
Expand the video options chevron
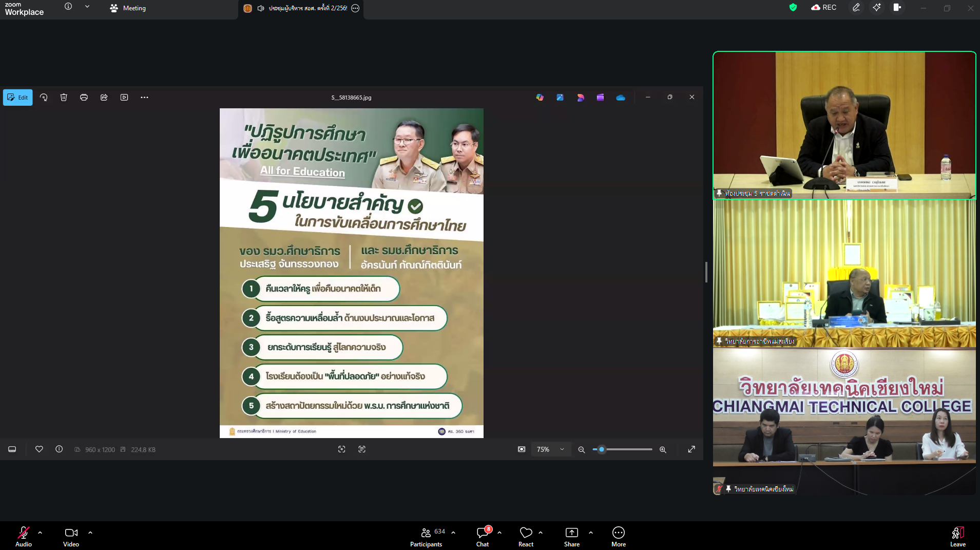click(x=90, y=533)
